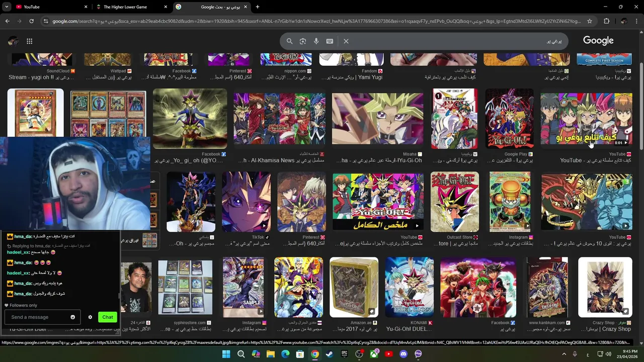Launch Epic Games from taskbar
This screenshot has width=644, height=362.
344,354
